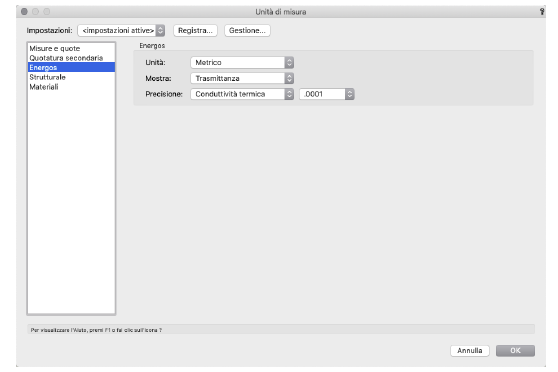Click the help question mark icon
The image size is (558, 372).
pyautogui.click(x=542, y=11)
